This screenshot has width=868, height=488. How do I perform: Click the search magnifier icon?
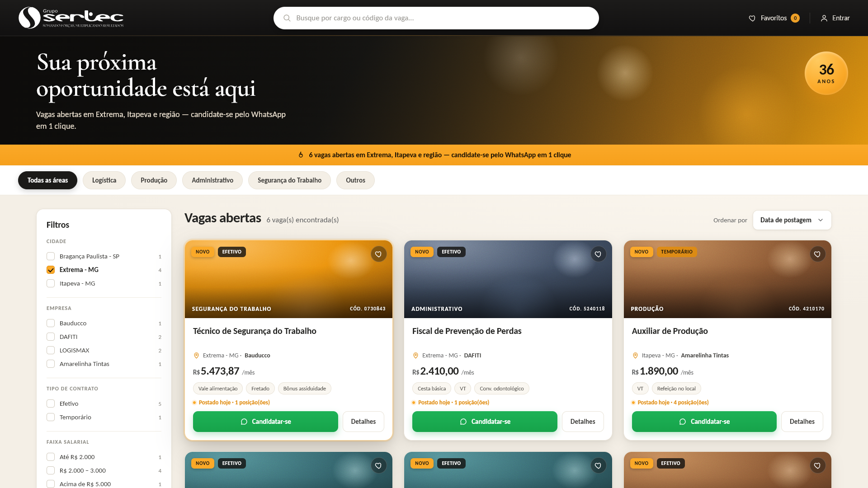pos(287,18)
